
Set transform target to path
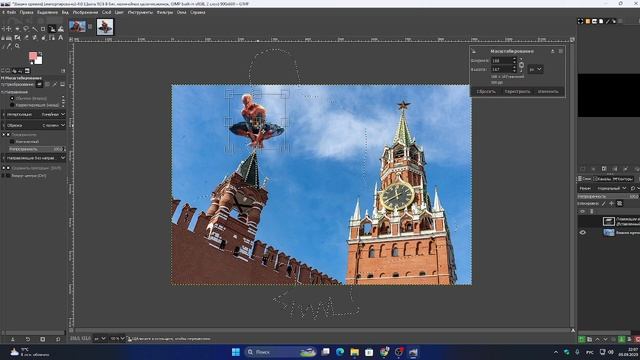point(55,84)
